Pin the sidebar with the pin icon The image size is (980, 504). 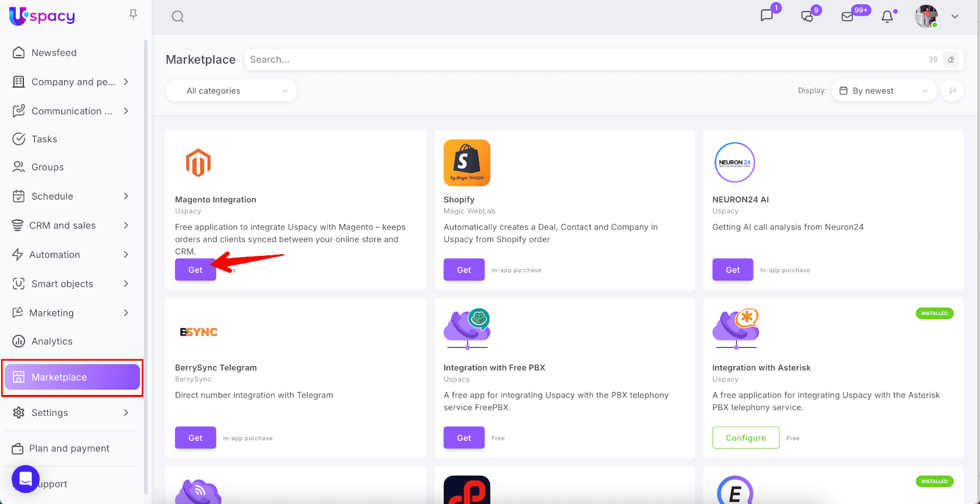(133, 15)
